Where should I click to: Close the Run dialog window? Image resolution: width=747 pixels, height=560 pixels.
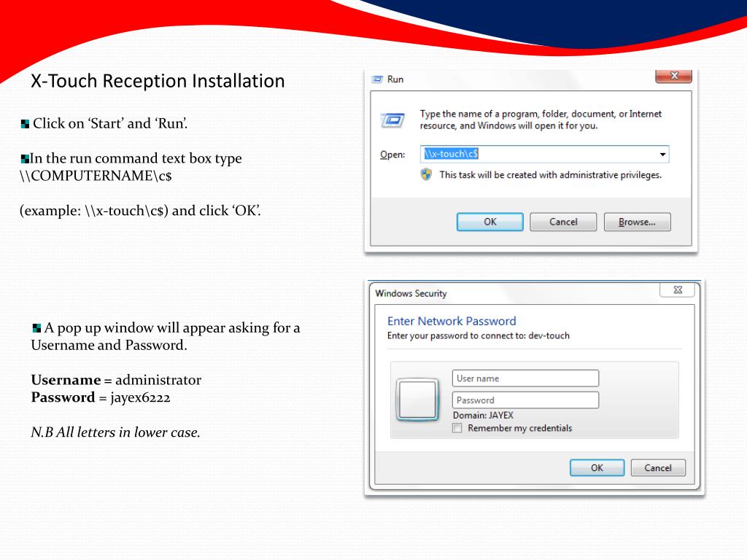click(x=673, y=76)
